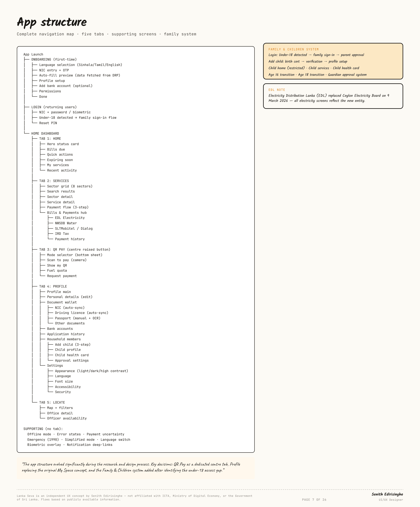This screenshot has width=420, height=507.
Task: Select the 'Font size' row
Action: coord(64,382)
